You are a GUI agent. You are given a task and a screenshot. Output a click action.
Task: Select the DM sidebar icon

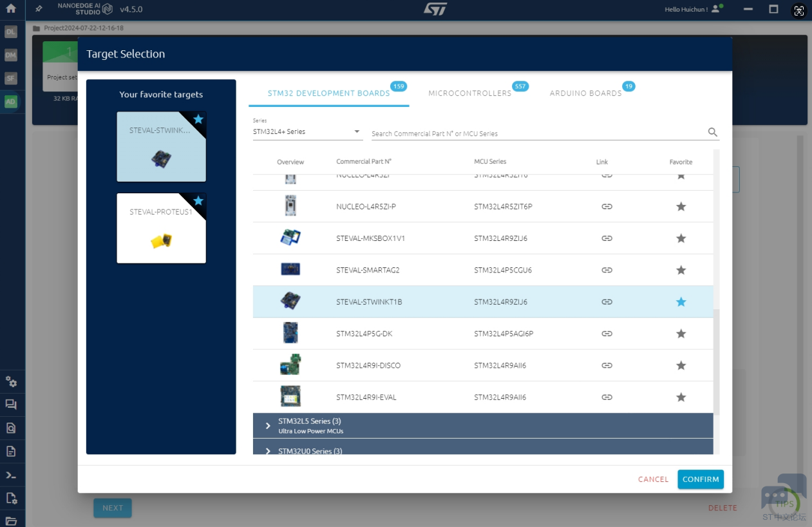click(x=10, y=55)
